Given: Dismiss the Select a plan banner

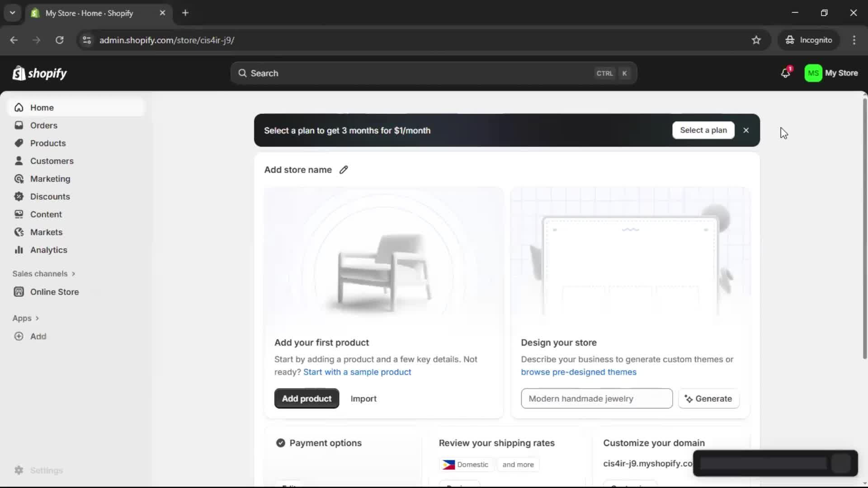Looking at the screenshot, I should (746, 130).
